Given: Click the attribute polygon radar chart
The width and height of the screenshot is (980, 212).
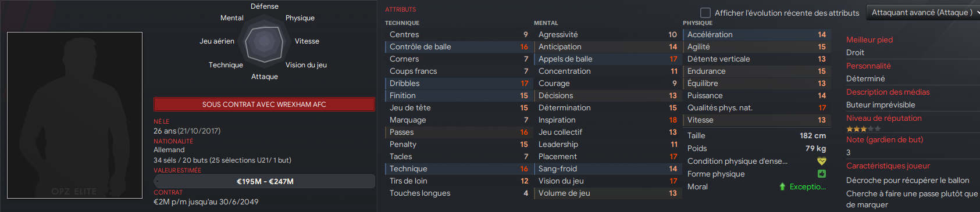Looking at the screenshot, I should pos(265,41).
